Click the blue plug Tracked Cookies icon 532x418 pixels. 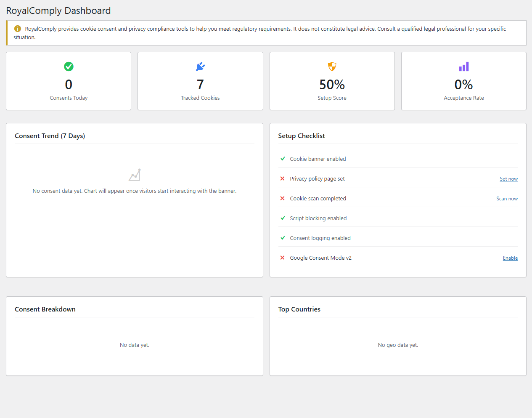tap(200, 67)
